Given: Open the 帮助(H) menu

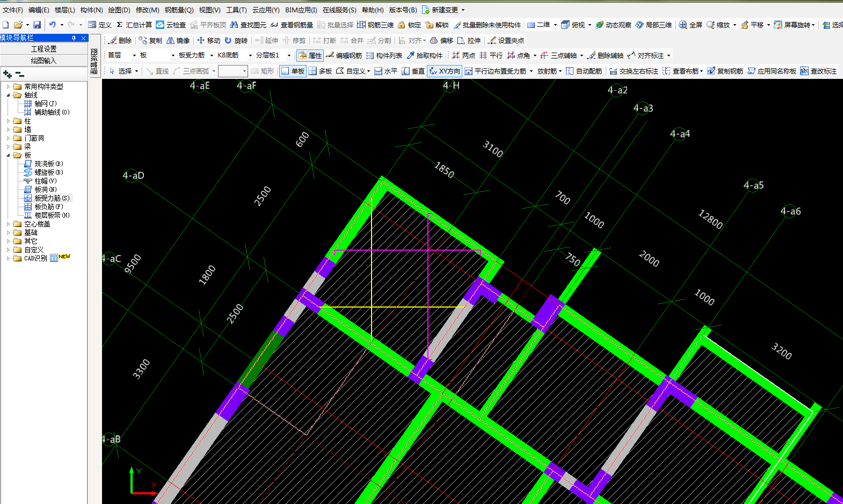Looking at the screenshot, I should click(373, 10).
